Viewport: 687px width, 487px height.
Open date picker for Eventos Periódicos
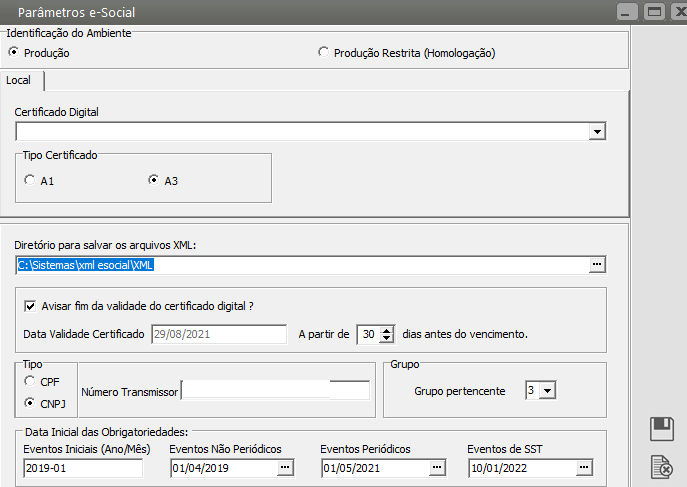pyautogui.click(x=437, y=467)
